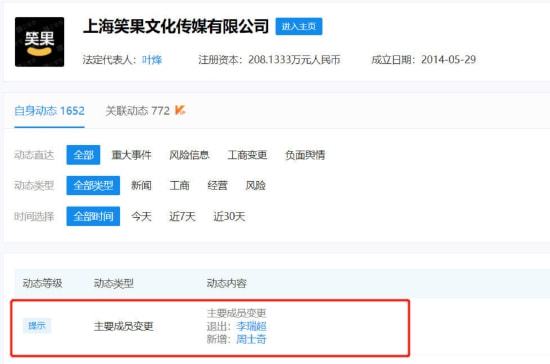
Task: Click founding date 2014-05-29
Action: pos(449,60)
